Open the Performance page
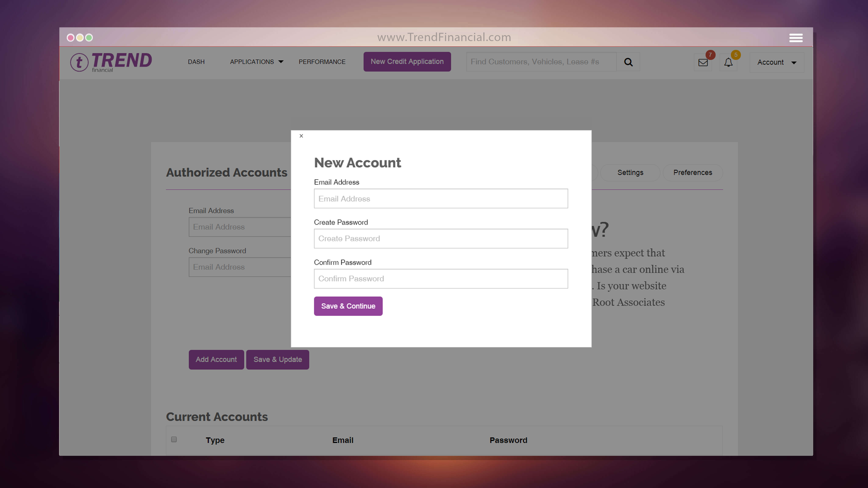 (x=322, y=62)
